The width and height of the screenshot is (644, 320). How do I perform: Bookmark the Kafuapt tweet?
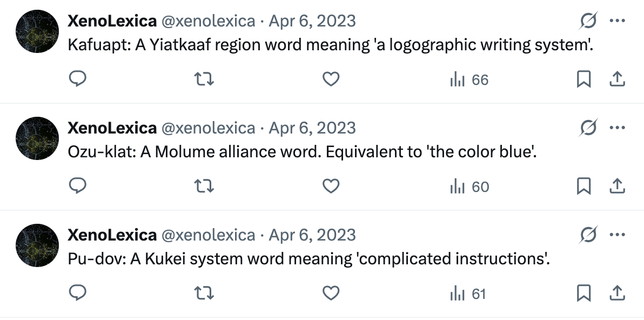click(x=583, y=79)
